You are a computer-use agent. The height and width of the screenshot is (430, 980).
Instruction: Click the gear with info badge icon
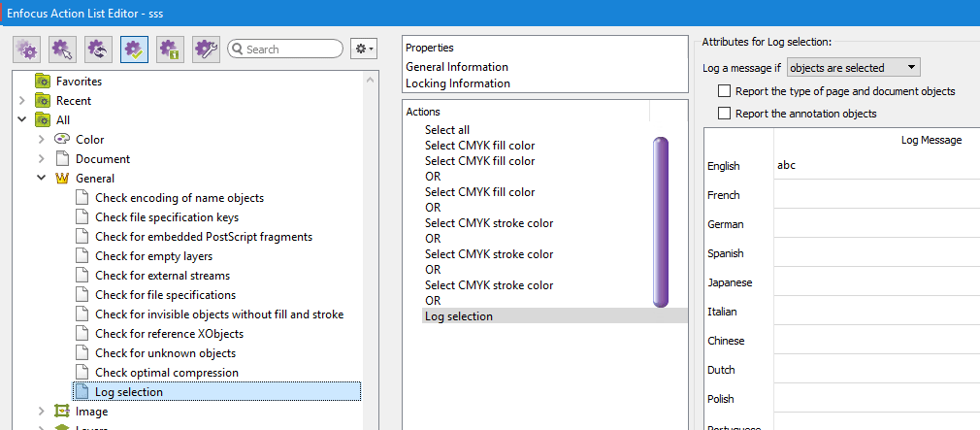tap(170, 49)
